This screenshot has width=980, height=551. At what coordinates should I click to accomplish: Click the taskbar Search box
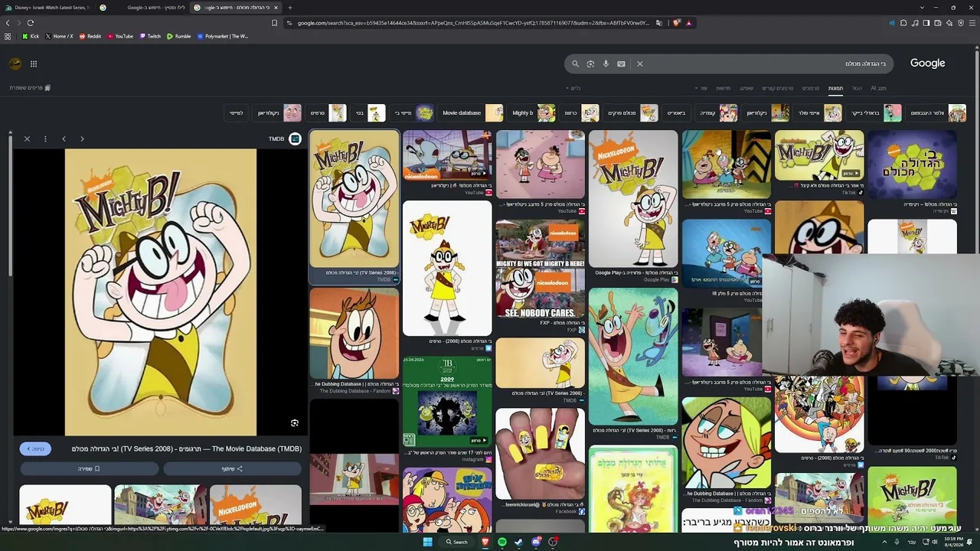click(457, 542)
